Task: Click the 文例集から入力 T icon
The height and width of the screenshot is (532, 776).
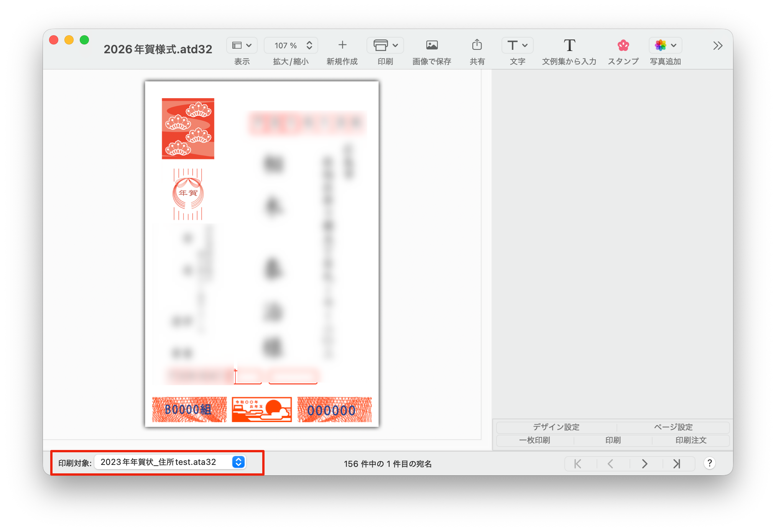Action: click(x=569, y=45)
